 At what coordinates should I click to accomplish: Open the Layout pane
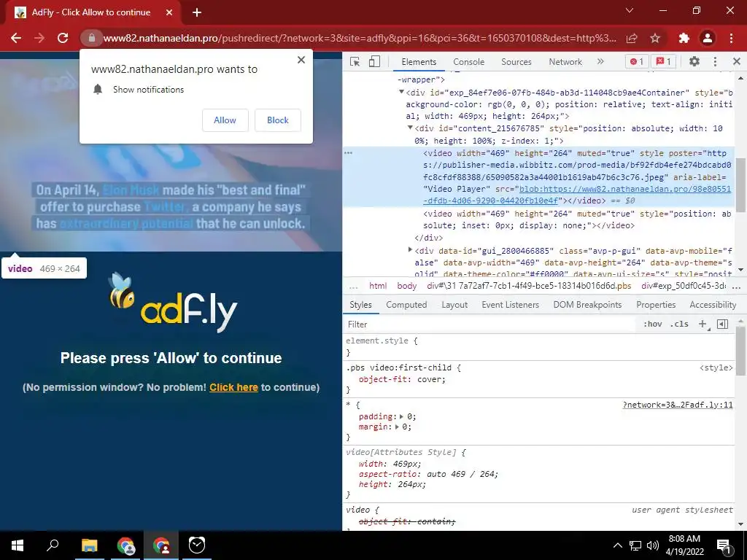(x=454, y=305)
